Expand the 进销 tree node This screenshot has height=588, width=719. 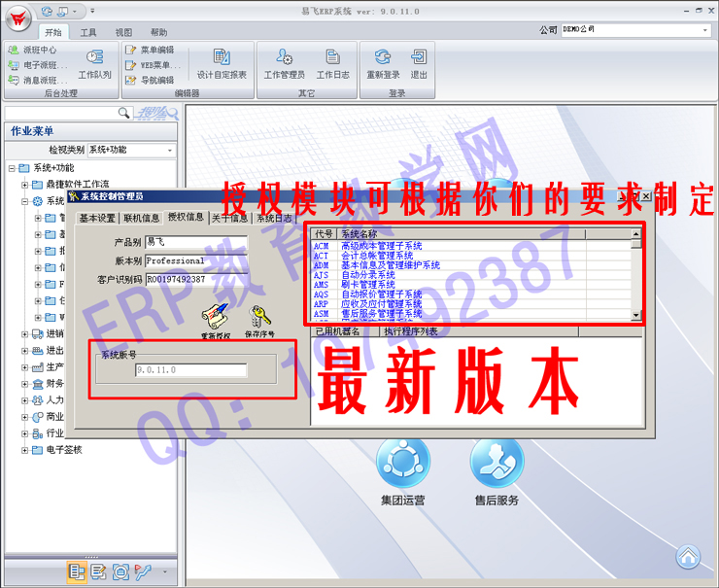[24, 334]
